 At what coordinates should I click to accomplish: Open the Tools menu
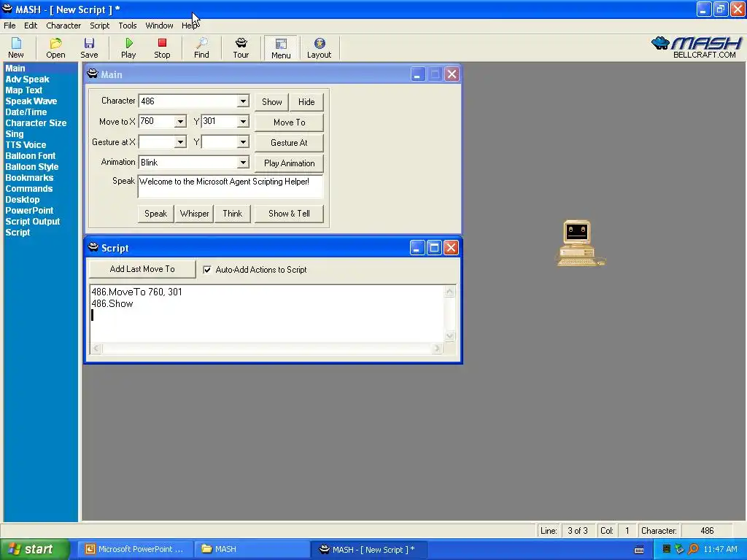tap(127, 26)
